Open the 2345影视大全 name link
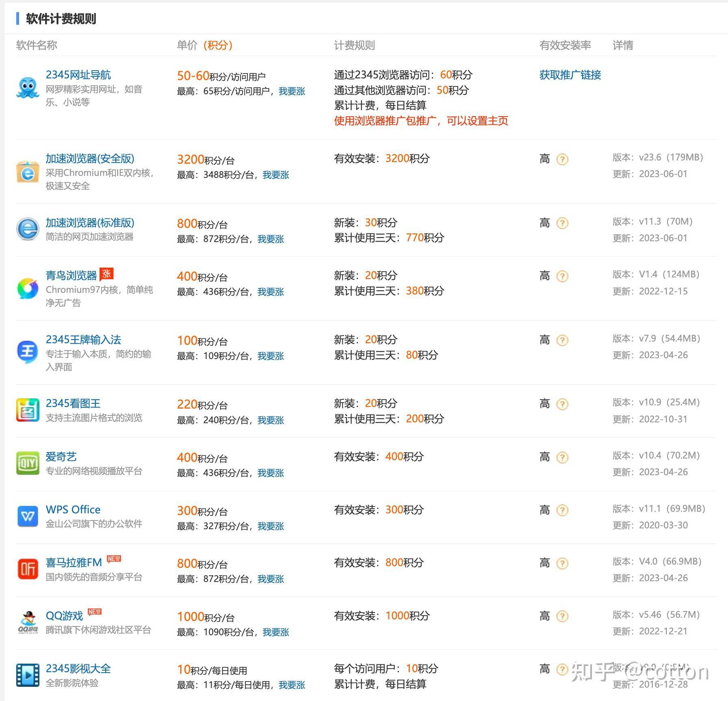The width and height of the screenshot is (728, 701). (78, 669)
